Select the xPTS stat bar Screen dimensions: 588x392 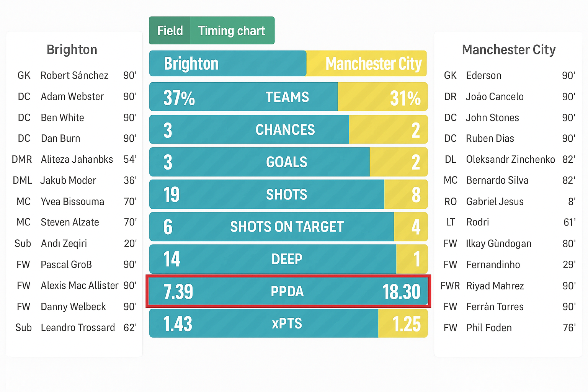287,324
